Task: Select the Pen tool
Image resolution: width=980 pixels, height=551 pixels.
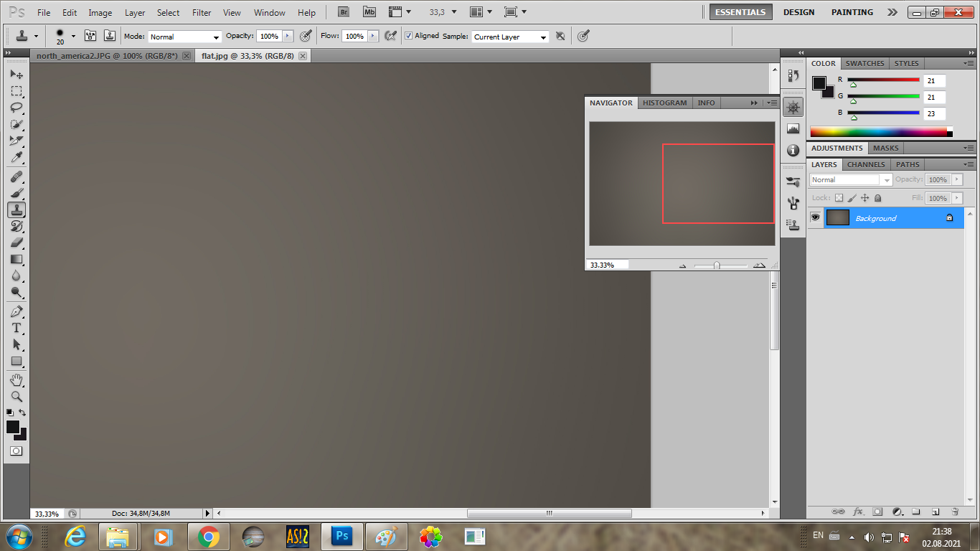Action: pos(17,311)
